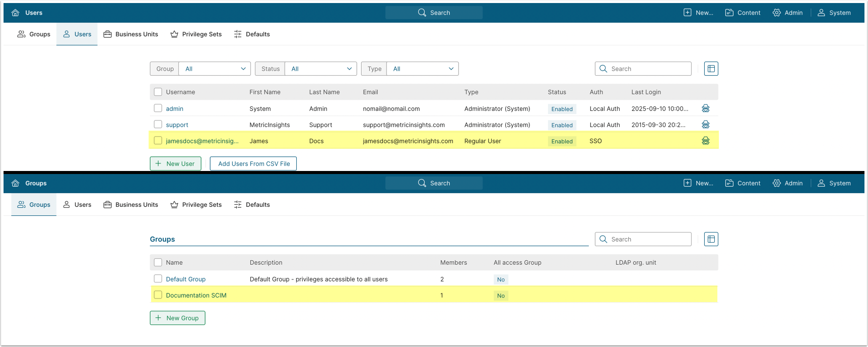Click the action icon in the jamesdocs user row
The height and width of the screenshot is (347, 868).
coord(705,141)
